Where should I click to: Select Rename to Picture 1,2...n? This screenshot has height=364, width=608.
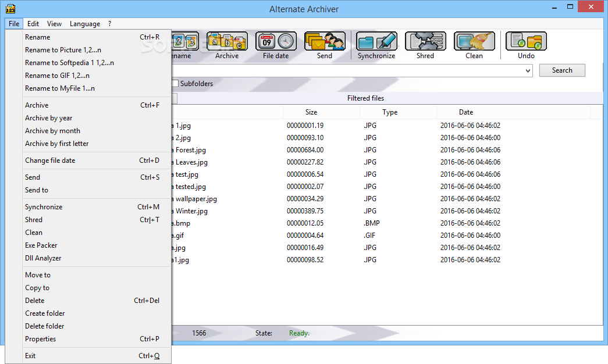(x=97, y=50)
